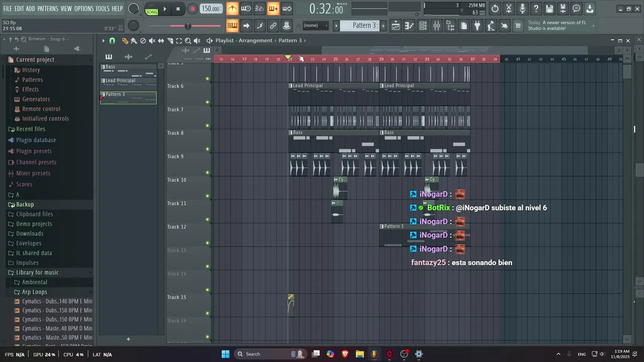Toggle wait for input before recording
The height and width of the screenshot is (362, 644).
[x=246, y=9]
